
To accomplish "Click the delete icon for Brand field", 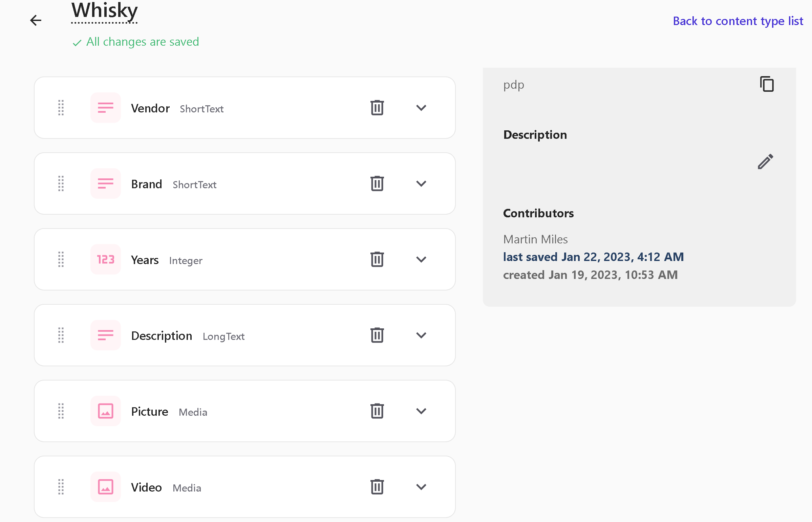I will [377, 183].
